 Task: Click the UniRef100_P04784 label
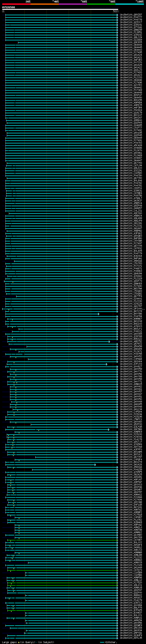point(131,316)
